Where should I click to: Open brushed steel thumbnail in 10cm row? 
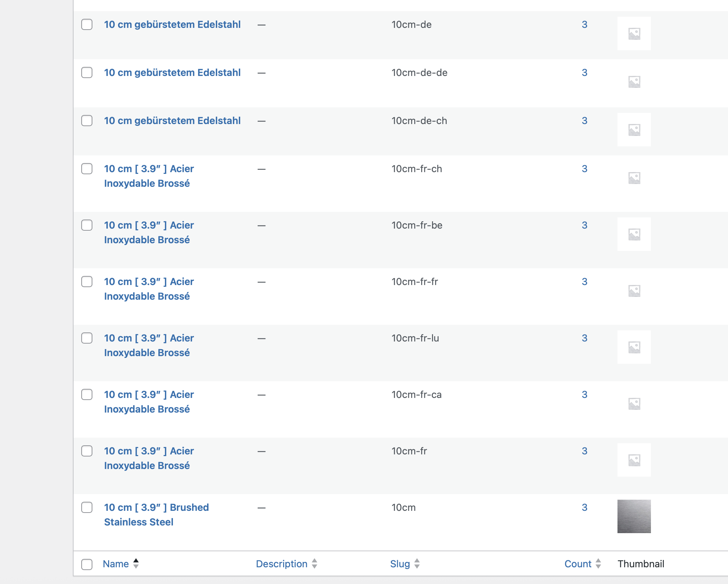634,516
